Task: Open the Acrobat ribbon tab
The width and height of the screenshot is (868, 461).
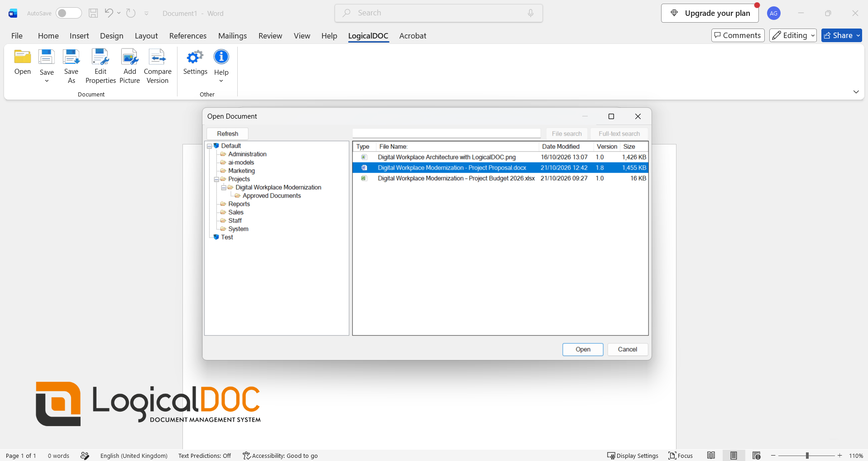Action: tap(412, 36)
